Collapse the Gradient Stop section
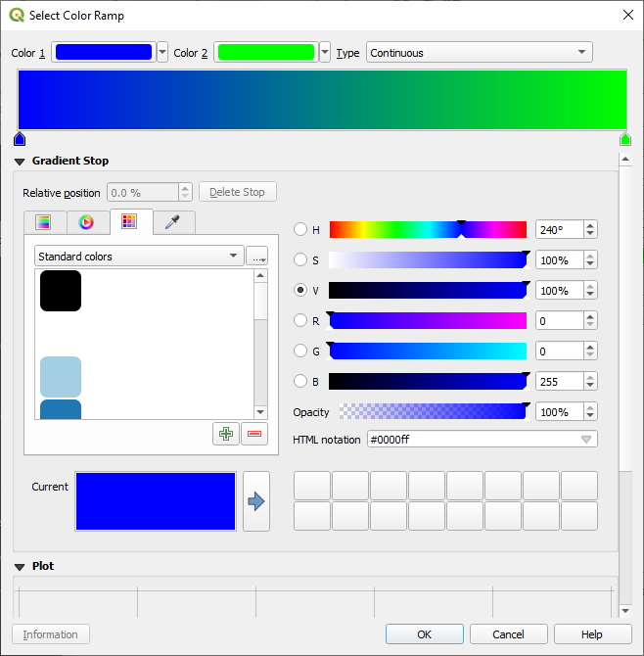The image size is (644, 656). click(x=20, y=161)
